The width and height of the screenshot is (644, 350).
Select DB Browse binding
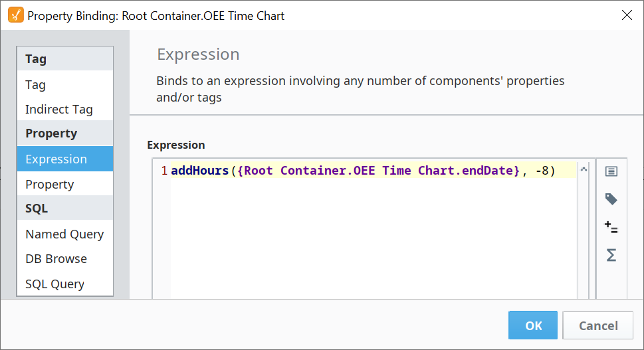(x=56, y=259)
